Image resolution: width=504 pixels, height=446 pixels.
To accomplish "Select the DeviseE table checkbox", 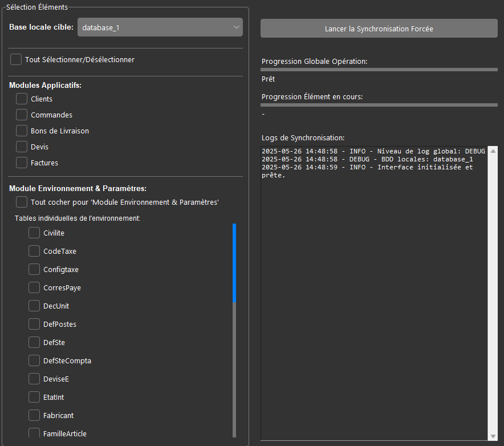I will tap(34, 379).
